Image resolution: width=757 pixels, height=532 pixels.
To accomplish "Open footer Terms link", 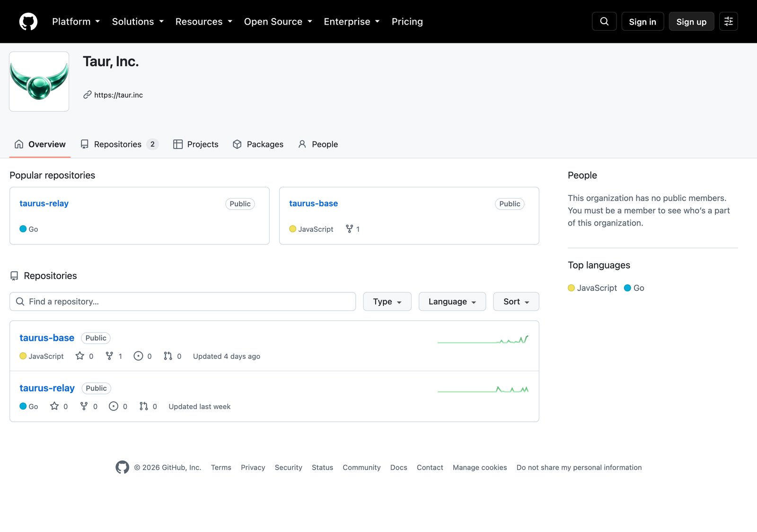I will pos(221,467).
